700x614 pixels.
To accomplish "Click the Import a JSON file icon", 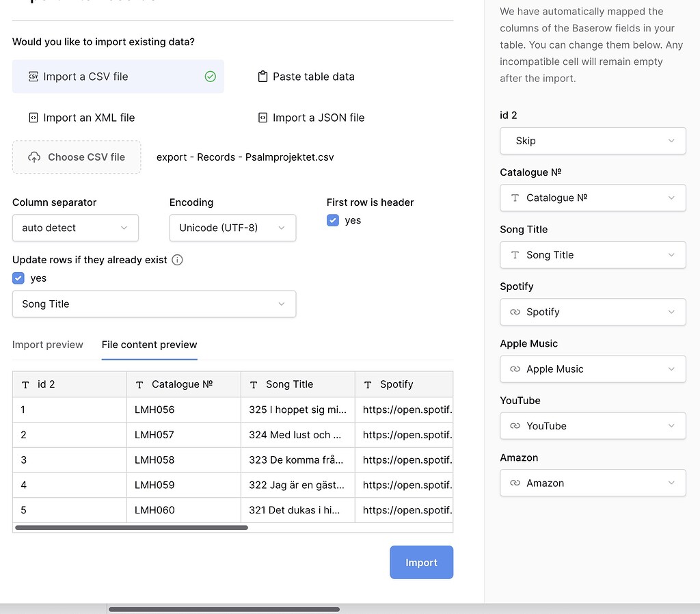I will point(262,118).
